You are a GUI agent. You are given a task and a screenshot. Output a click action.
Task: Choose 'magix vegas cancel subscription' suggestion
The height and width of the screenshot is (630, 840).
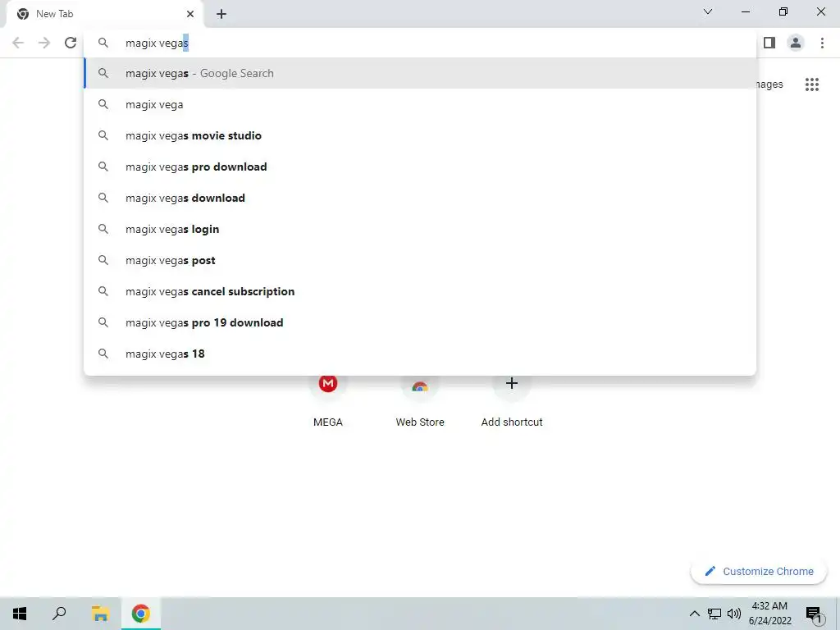point(420,291)
